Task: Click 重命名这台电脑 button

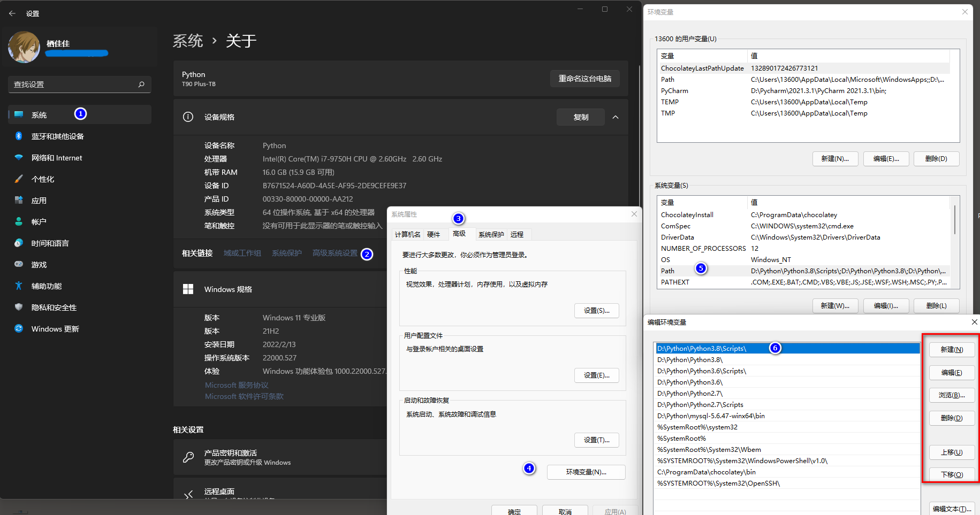Action: point(585,79)
